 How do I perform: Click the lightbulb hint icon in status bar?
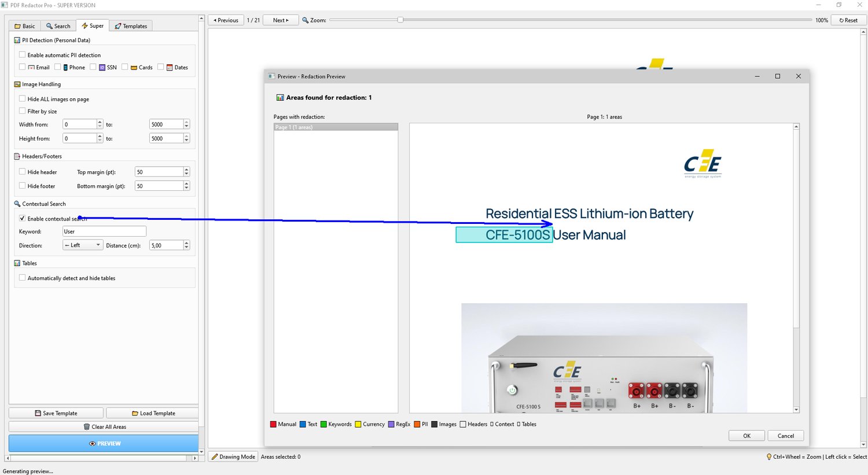click(x=769, y=457)
